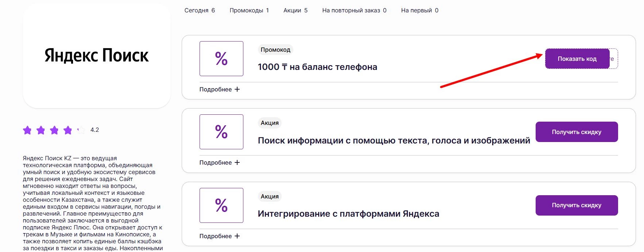The image size is (644, 252).
Task: Open the На повторный заказ tab
Action: [354, 11]
